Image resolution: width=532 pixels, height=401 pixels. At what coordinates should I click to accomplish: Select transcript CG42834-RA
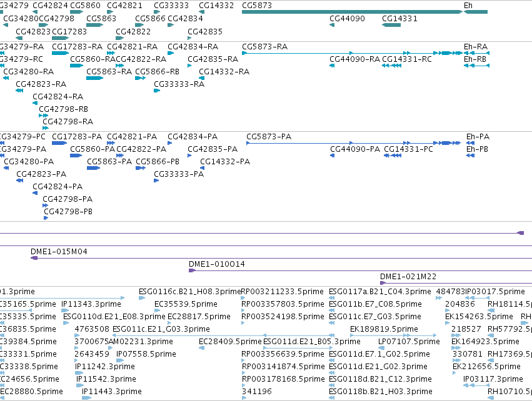click(x=171, y=53)
